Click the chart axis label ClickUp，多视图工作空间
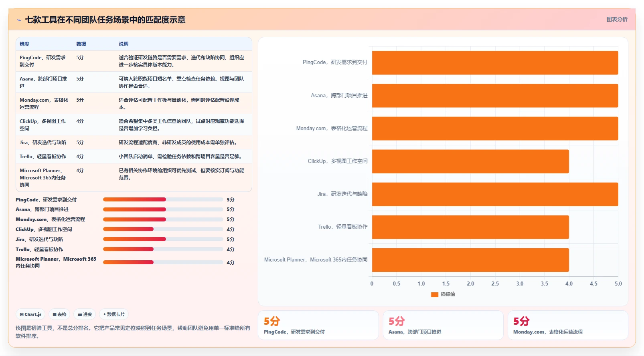644x356 pixels. (x=338, y=161)
